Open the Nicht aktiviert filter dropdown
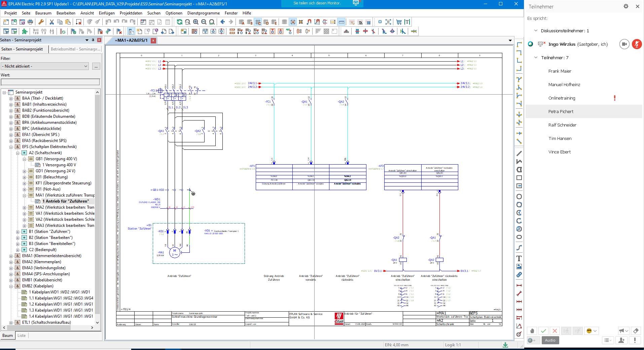 point(86,66)
